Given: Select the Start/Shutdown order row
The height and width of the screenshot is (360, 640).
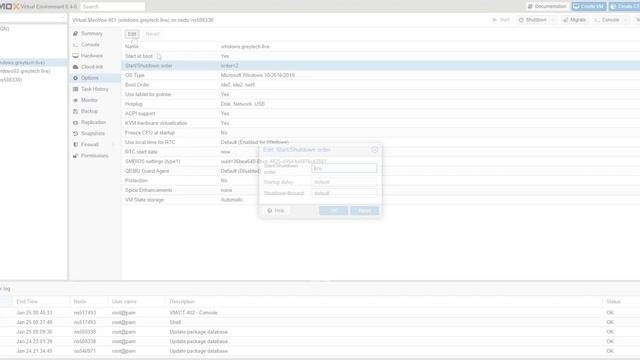Looking at the screenshot, I should point(380,66).
